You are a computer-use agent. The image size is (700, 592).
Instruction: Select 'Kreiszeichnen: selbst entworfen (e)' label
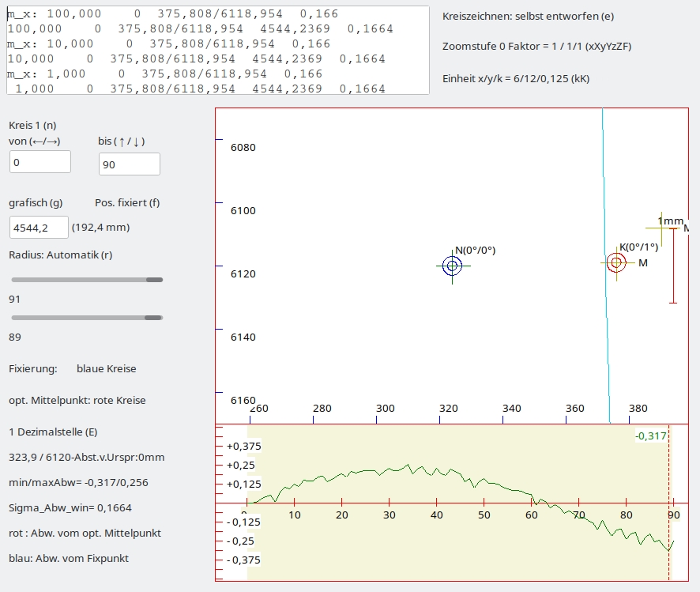tap(528, 16)
